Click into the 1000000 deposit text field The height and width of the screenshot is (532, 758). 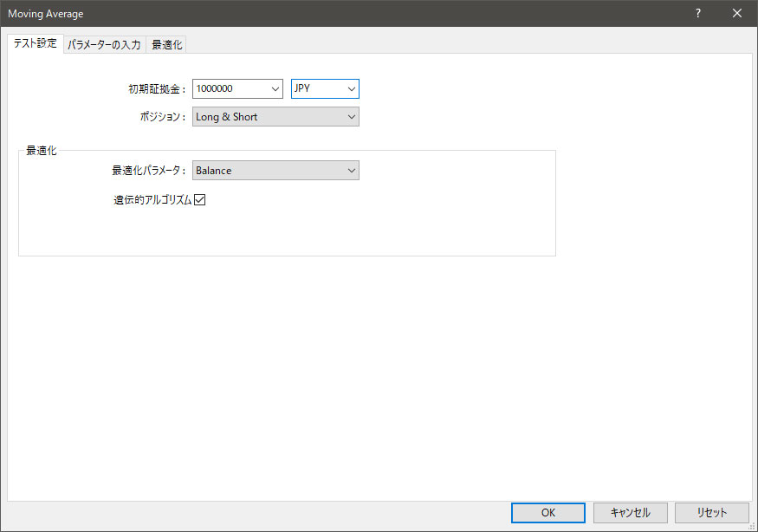point(230,88)
